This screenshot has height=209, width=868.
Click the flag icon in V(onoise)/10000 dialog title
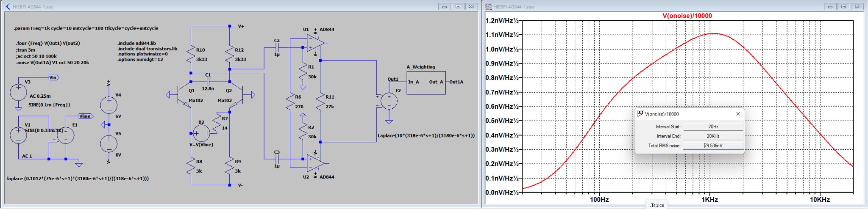[x=640, y=114]
